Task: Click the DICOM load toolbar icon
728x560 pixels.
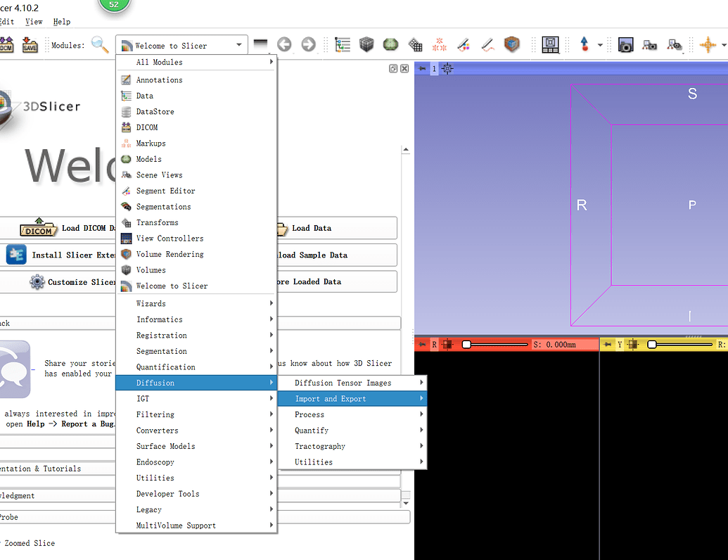Action: (x=6, y=44)
